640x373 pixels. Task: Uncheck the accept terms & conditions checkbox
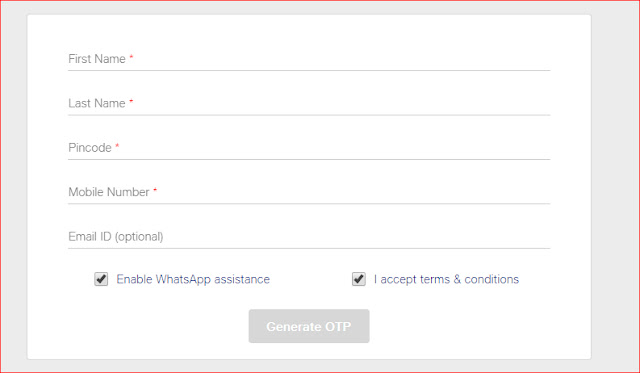[x=359, y=279]
